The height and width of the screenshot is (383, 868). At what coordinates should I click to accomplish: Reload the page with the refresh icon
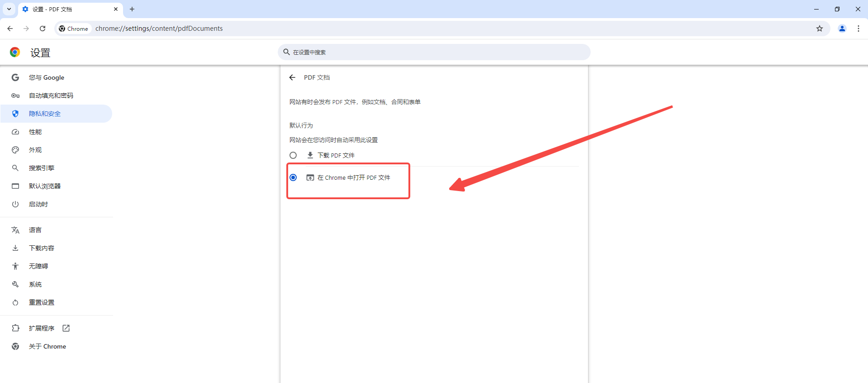pos(43,29)
